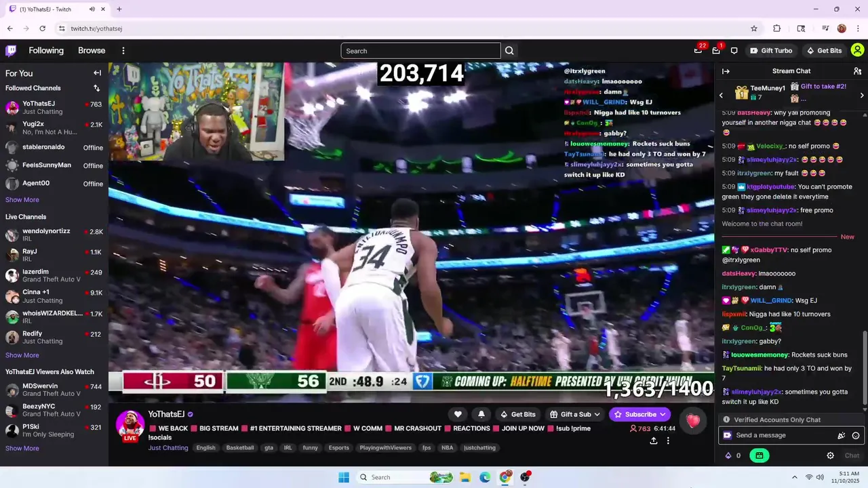The image size is (868, 488).
Task: Open the notifications inbox icon
Action: point(716,51)
